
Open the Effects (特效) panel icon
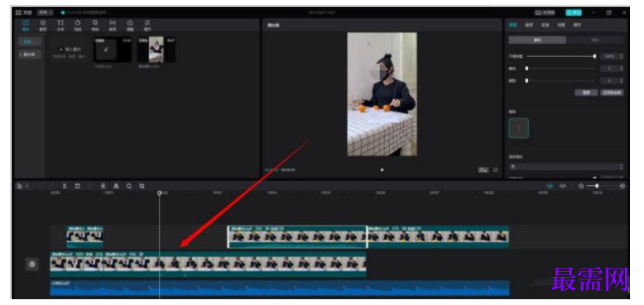(95, 25)
